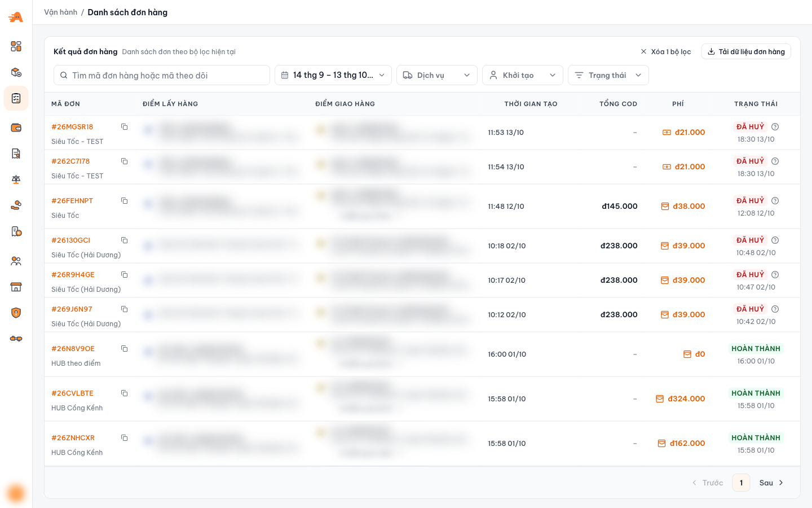Click the Thời gian tạo column header
Image resolution: width=812 pixels, height=508 pixels.
tap(531, 104)
